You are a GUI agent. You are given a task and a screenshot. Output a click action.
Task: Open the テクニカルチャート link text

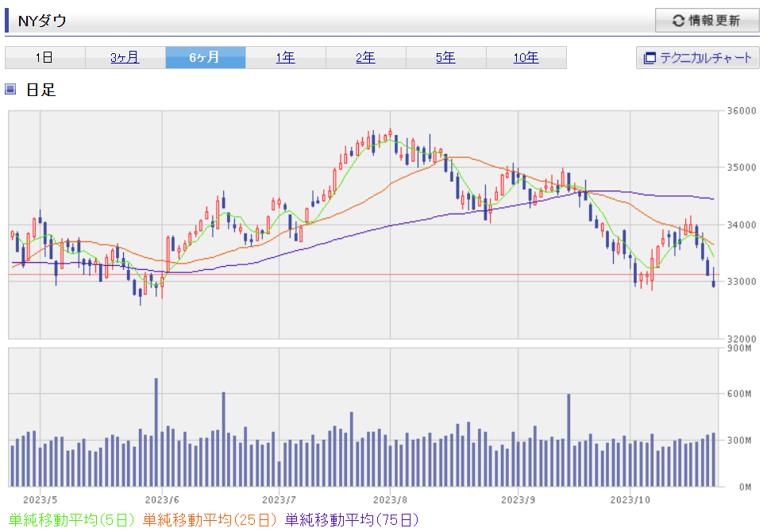click(705, 58)
